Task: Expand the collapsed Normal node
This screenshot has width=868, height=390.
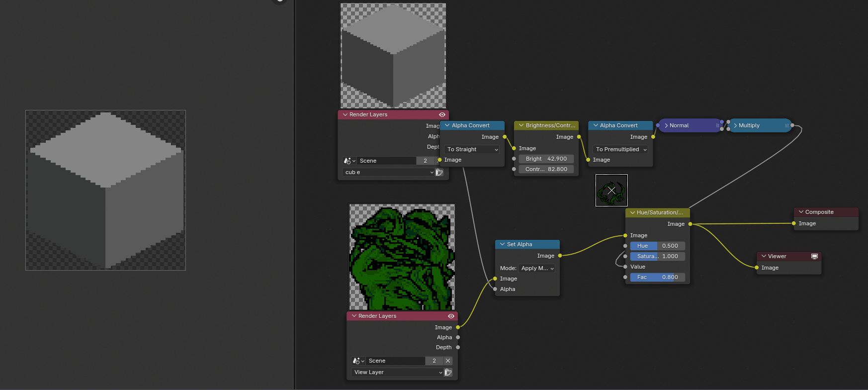Action: click(666, 126)
